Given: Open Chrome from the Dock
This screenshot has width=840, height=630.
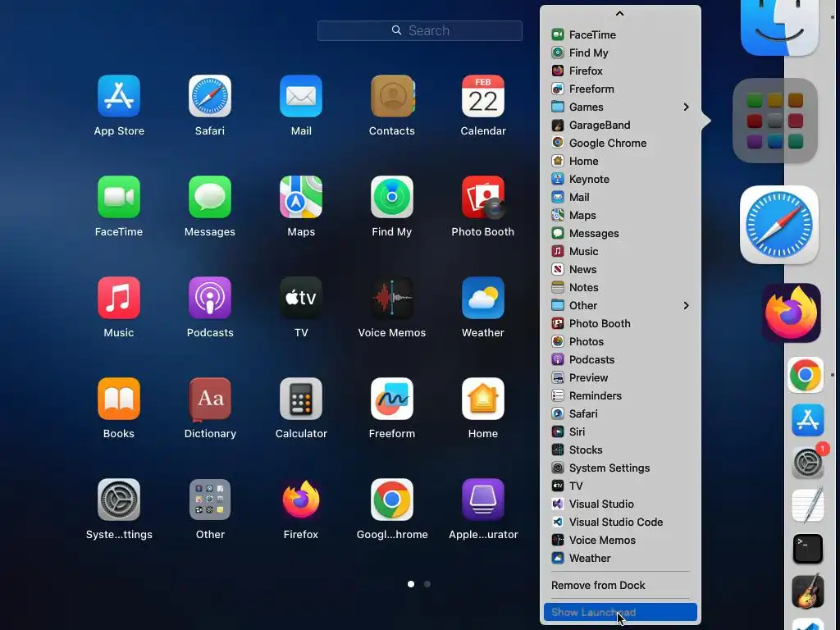Looking at the screenshot, I should 806,375.
